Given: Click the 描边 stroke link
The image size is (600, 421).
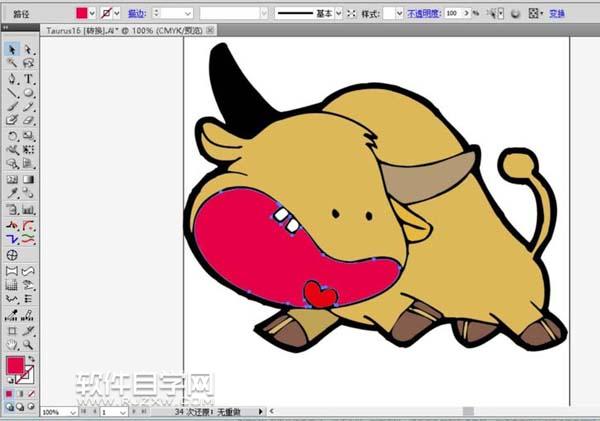Looking at the screenshot, I should tap(135, 13).
